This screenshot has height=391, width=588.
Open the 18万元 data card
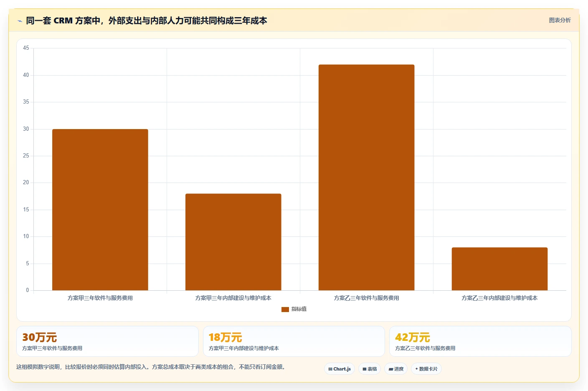[294, 341]
